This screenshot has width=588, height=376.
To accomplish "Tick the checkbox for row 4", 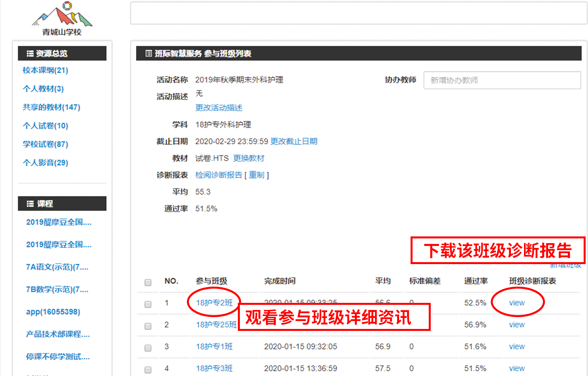I will point(148,369).
